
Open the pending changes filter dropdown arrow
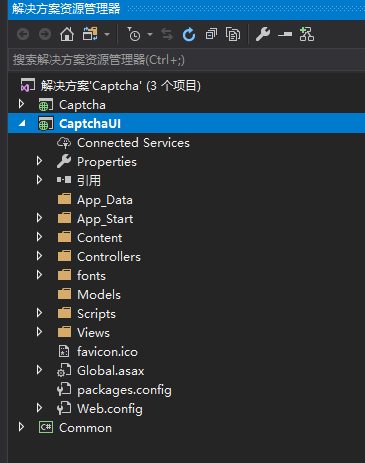(x=150, y=34)
